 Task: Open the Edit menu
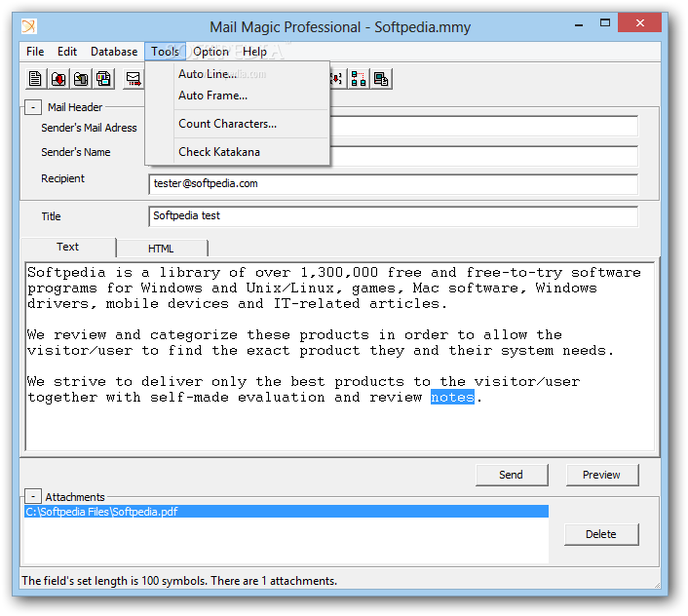click(x=67, y=52)
